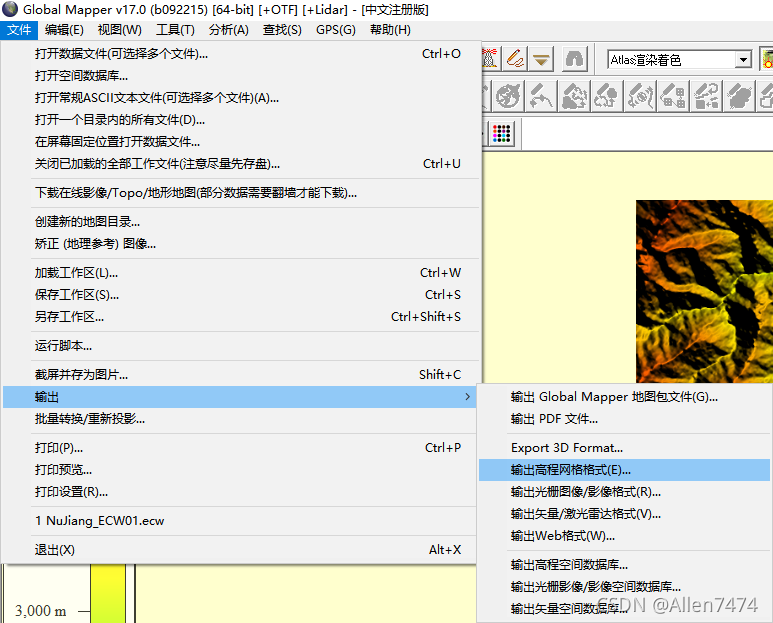Choose 输出高程网格格式(E)... from submenu
This screenshot has width=773, height=623.
click(571, 469)
